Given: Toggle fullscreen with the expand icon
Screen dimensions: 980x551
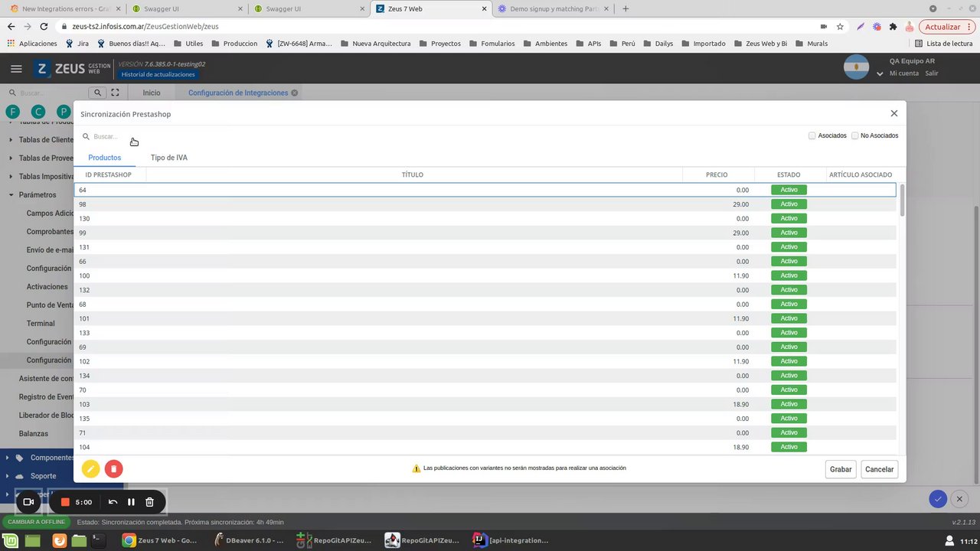Looking at the screenshot, I should pyautogui.click(x=115, y=93).
